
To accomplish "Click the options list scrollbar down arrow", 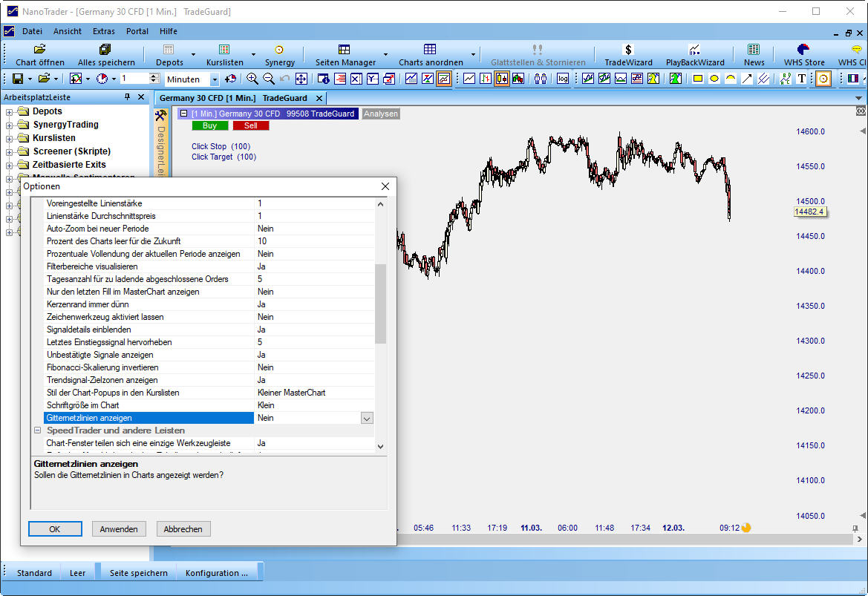I will point(381,446).
